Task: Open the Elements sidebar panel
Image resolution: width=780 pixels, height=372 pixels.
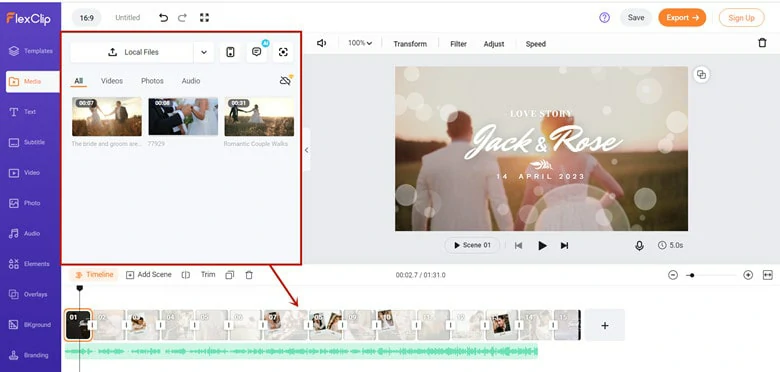Action: (x=30, y=264)
